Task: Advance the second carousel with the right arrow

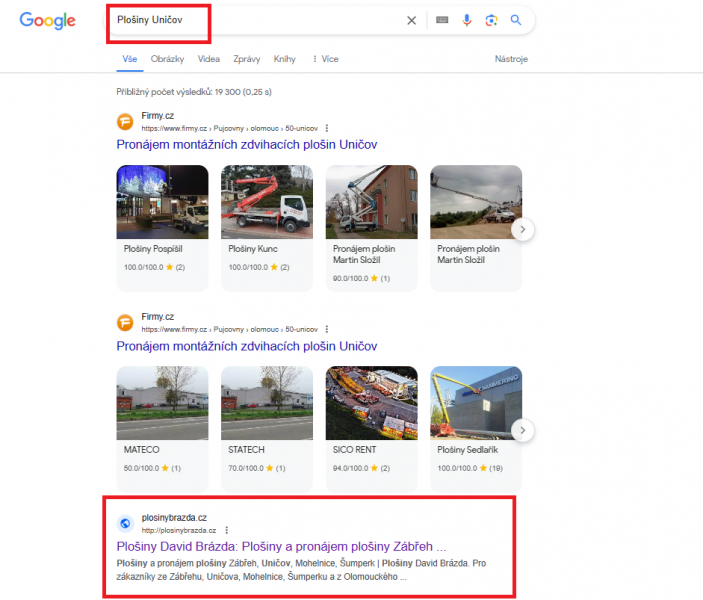Action: pyautogui.click(x=522, y=430)
